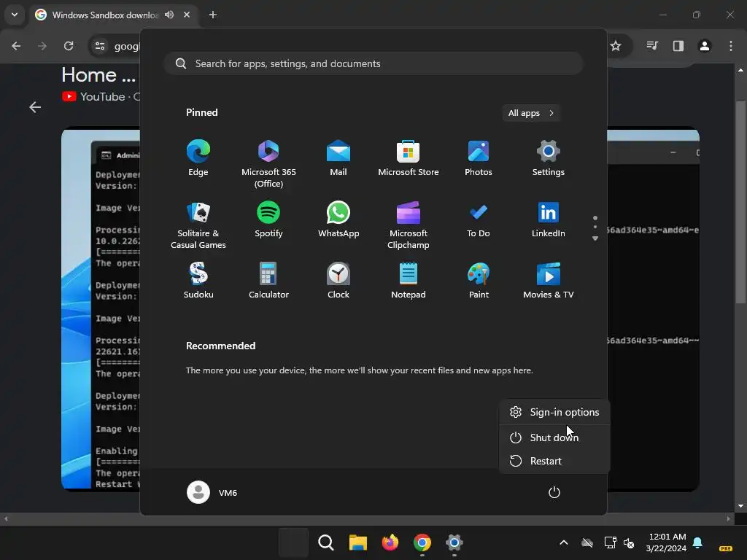The image size is (747, 560).
Task: Go back in Chrome
Action: (x=16, y=46)
